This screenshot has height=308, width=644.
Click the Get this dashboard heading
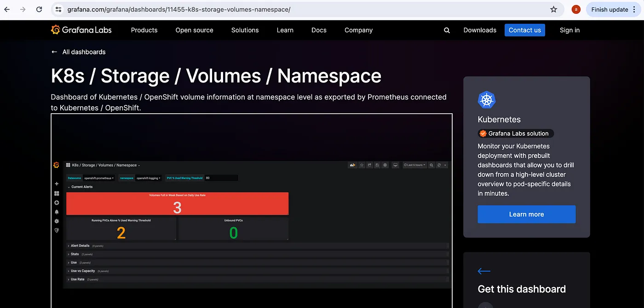[522, 289]
